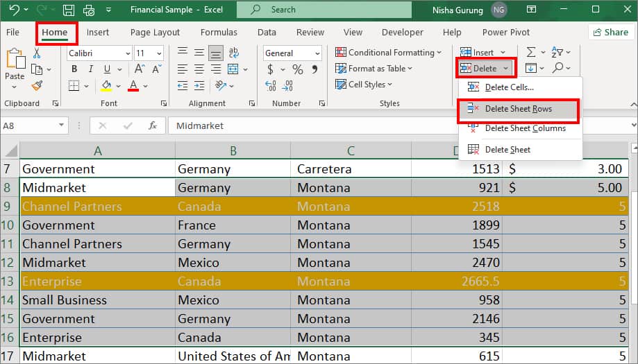Apply the yellow fill color
The height and width of the screenshot is (364, 638).
tap(106, 86)
